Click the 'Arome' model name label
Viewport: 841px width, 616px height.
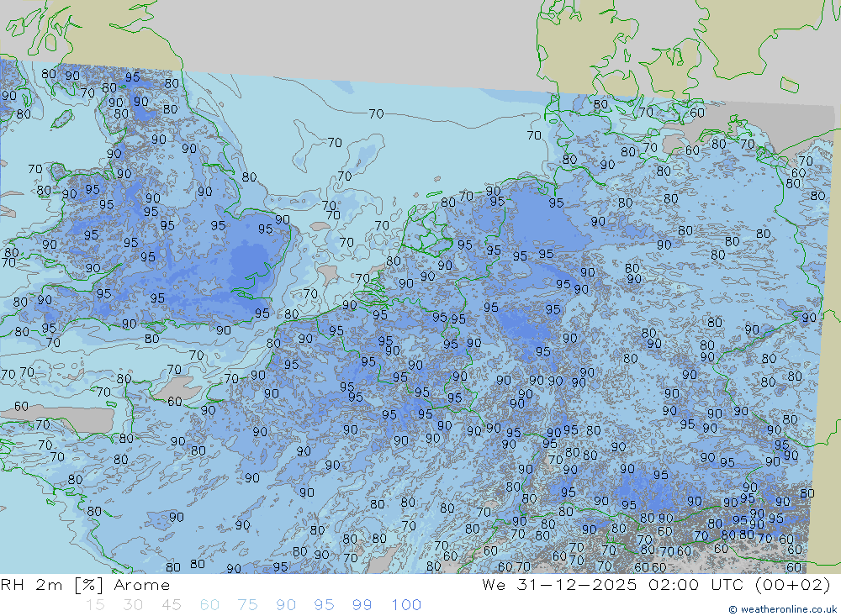(142, 585)
